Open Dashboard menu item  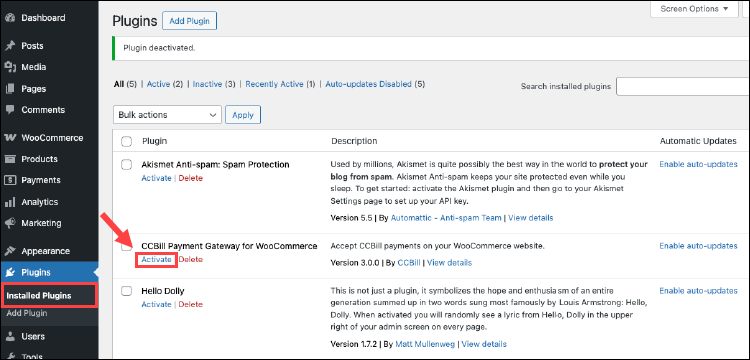43,18
